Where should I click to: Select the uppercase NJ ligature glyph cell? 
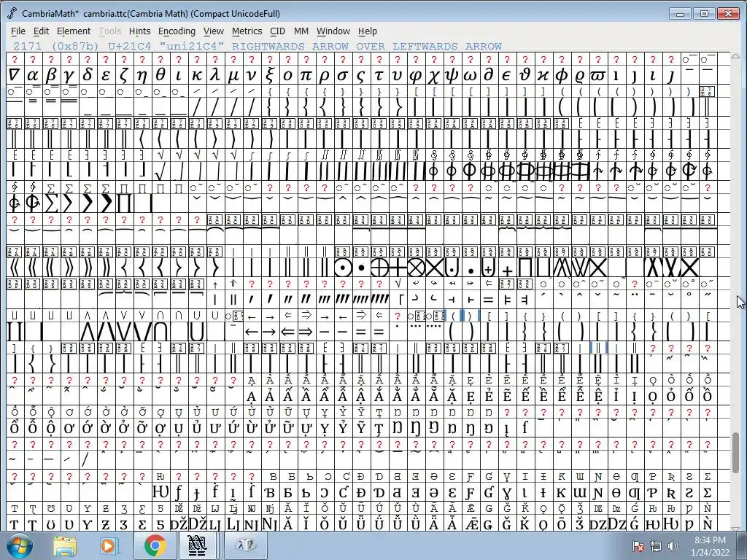pyautogui.click(x=252, y=524)
